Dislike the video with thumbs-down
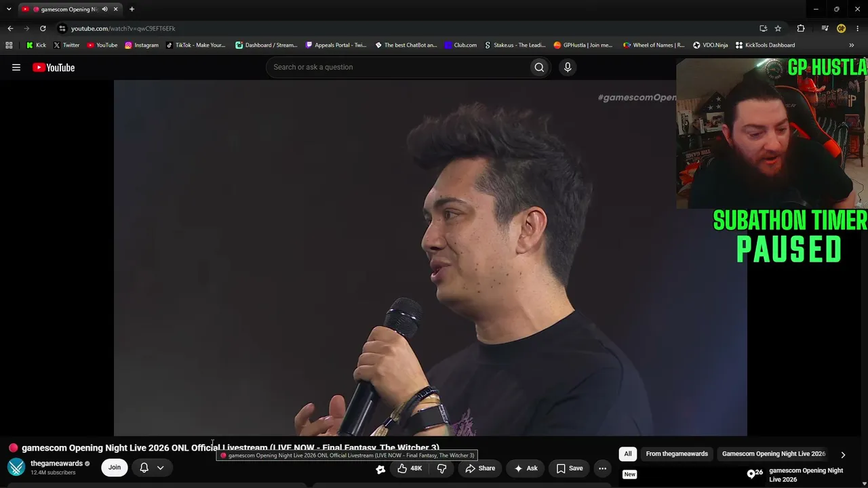Image resolution: width=868 pixels, height=488 pixels. (441, 468)
